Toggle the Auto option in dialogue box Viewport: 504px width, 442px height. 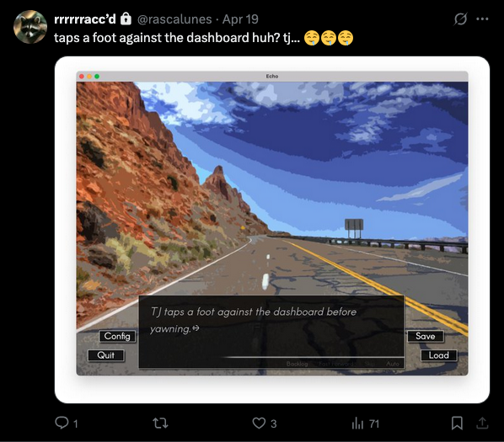click(393, 364)
